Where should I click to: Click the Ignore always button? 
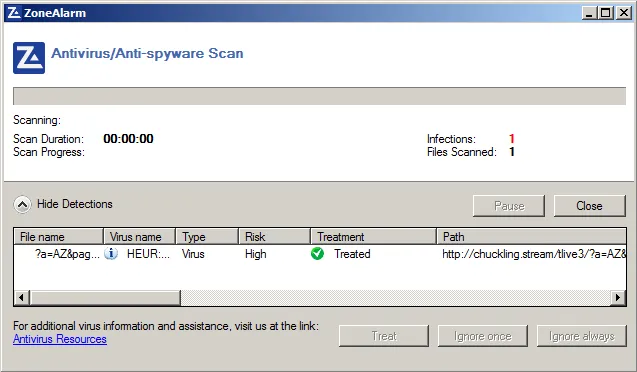pyautogui.click(x=582, y=336)
